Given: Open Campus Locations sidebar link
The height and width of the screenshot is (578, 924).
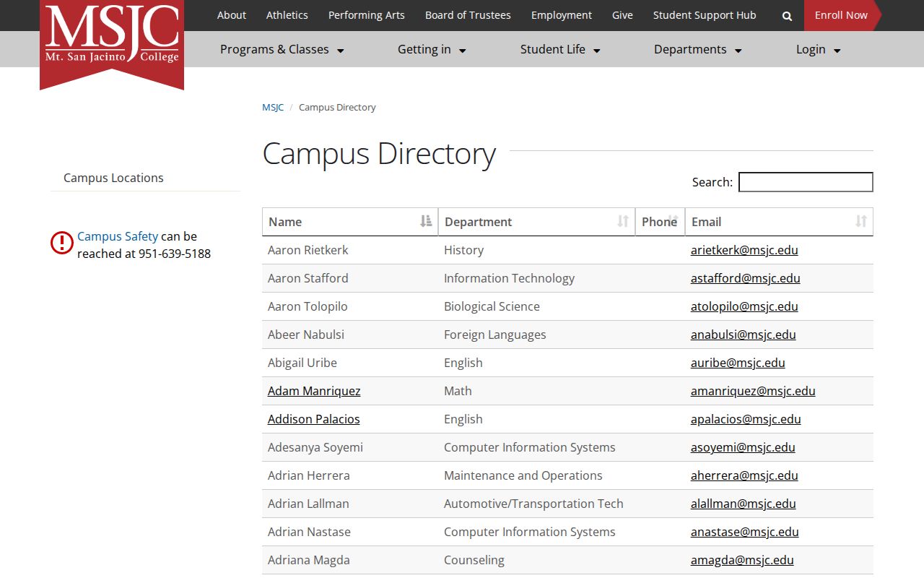Looking at the screenshot, I should [113, 178].
